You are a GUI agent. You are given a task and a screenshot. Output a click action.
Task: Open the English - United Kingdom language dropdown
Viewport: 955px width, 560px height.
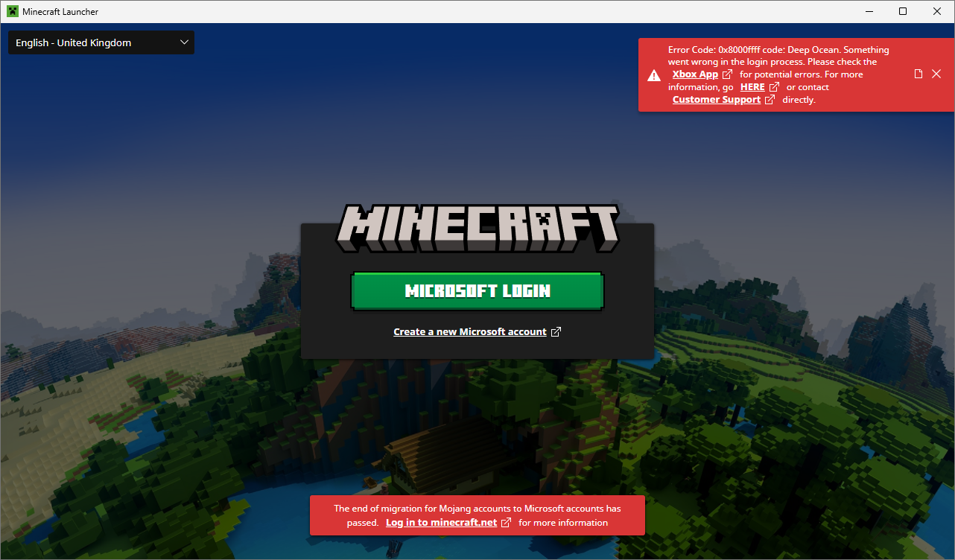(101, 42)
